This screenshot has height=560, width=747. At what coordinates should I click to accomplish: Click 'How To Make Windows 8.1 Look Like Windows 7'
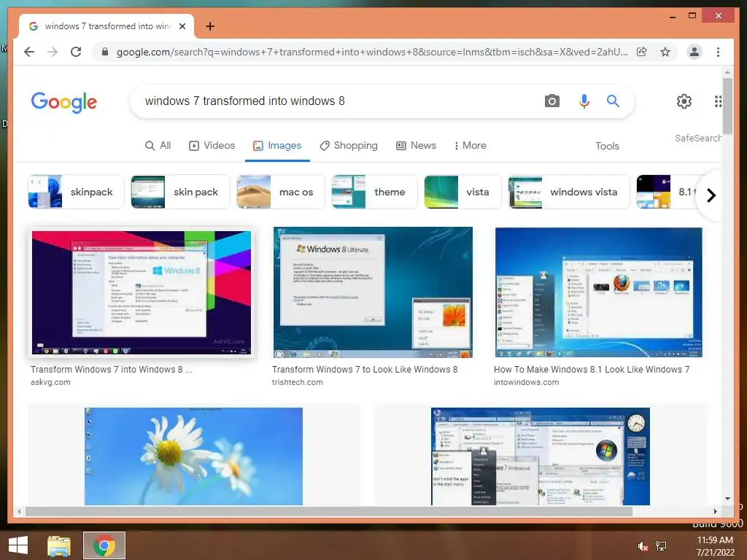click(x=592, y=370)
